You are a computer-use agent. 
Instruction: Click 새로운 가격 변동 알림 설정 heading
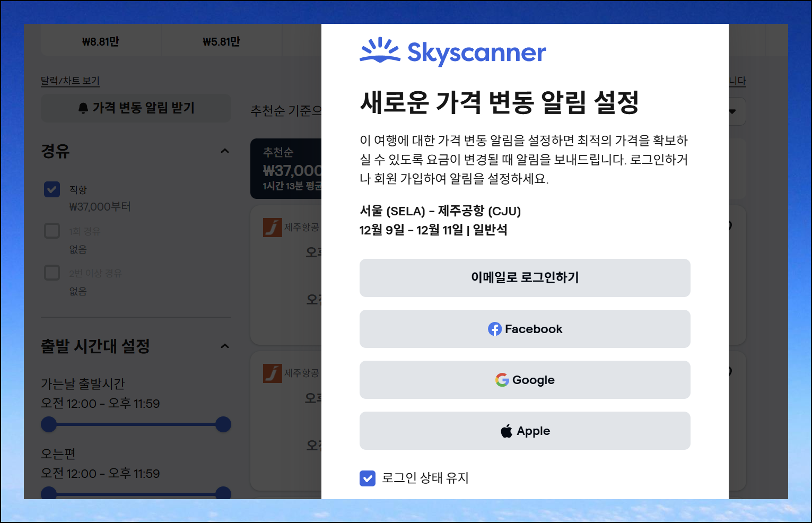pyautogui.click(x=500, y=102)
